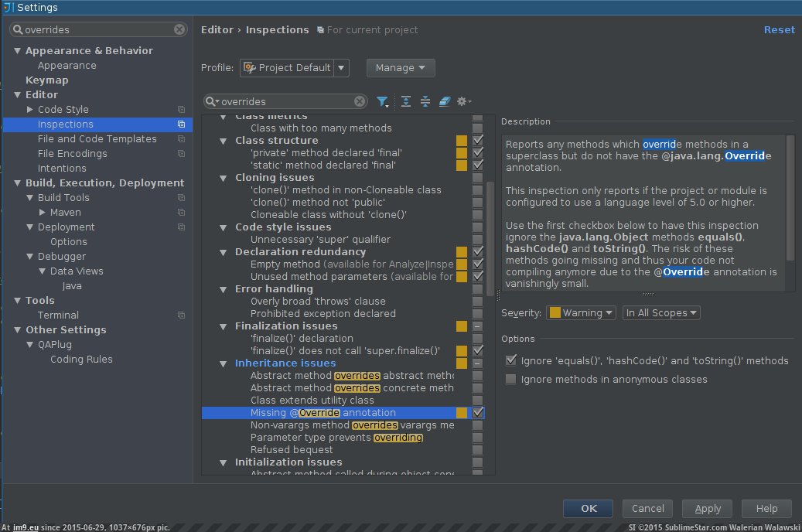Click the Collapse All icon in inspections toolbar
802x532 pixels.
(x=425, y=101)
